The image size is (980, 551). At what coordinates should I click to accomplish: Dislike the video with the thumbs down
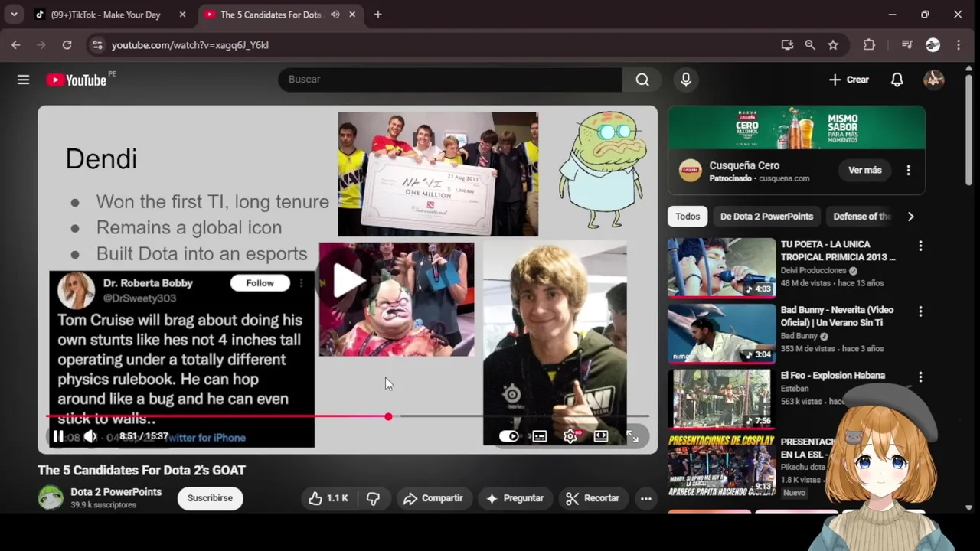[373, 498]
